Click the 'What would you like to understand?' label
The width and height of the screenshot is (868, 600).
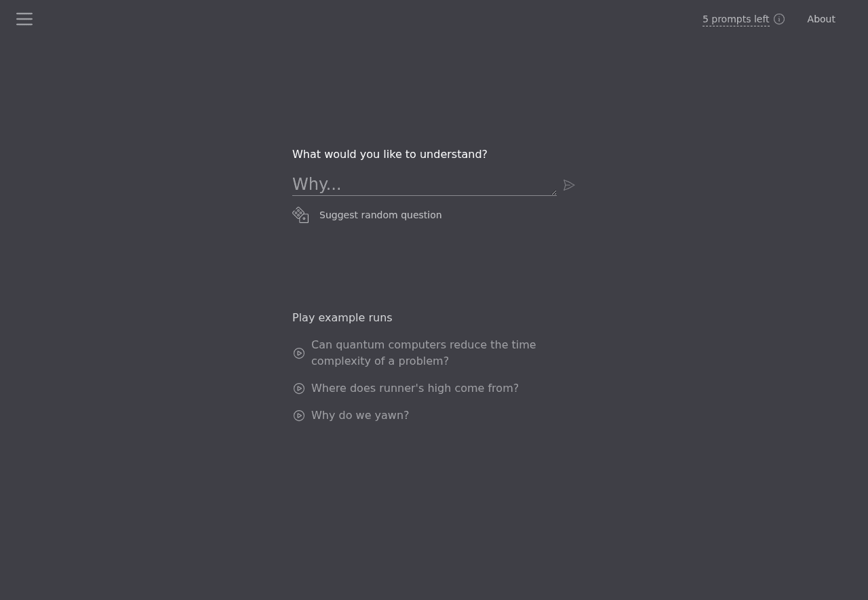point(390,155)
